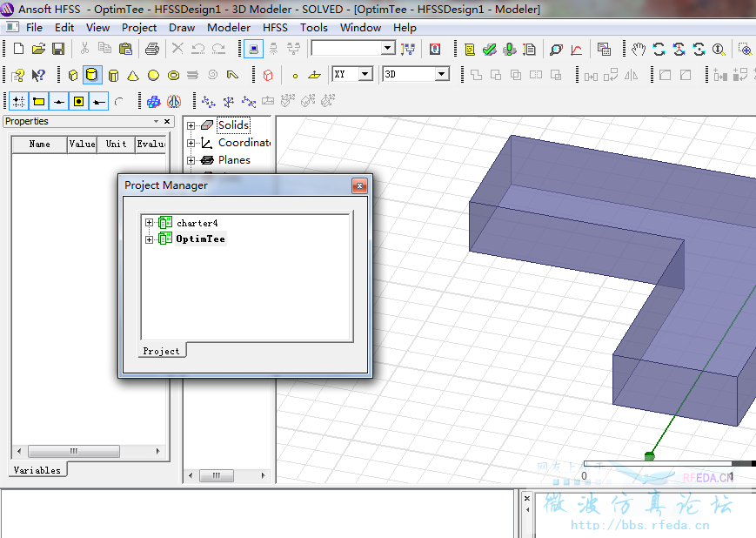Click the Zoom to area icon
Screen dimensions: 756x538
click(745, 49)
